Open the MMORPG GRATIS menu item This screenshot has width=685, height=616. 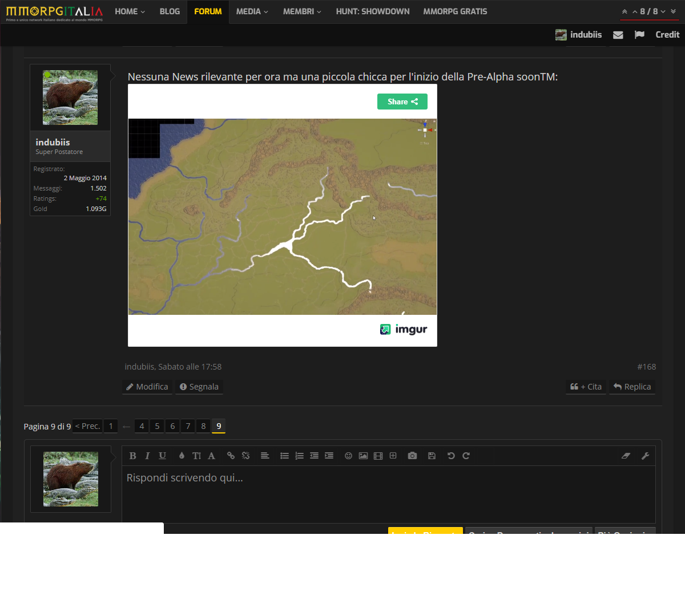coord(455,11)
